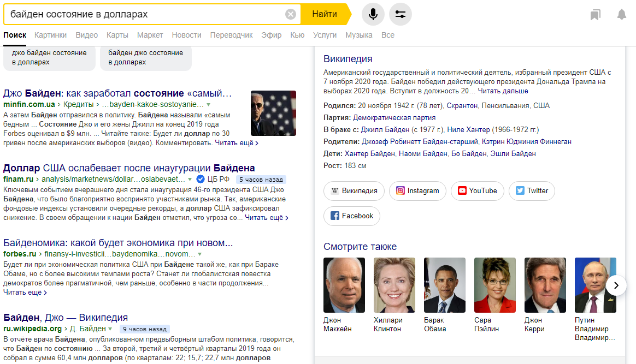Open the 'Смотрите также' section heading
Image resolution: width=636 pixels, height=364 pixels.
[x=360, y=247]
